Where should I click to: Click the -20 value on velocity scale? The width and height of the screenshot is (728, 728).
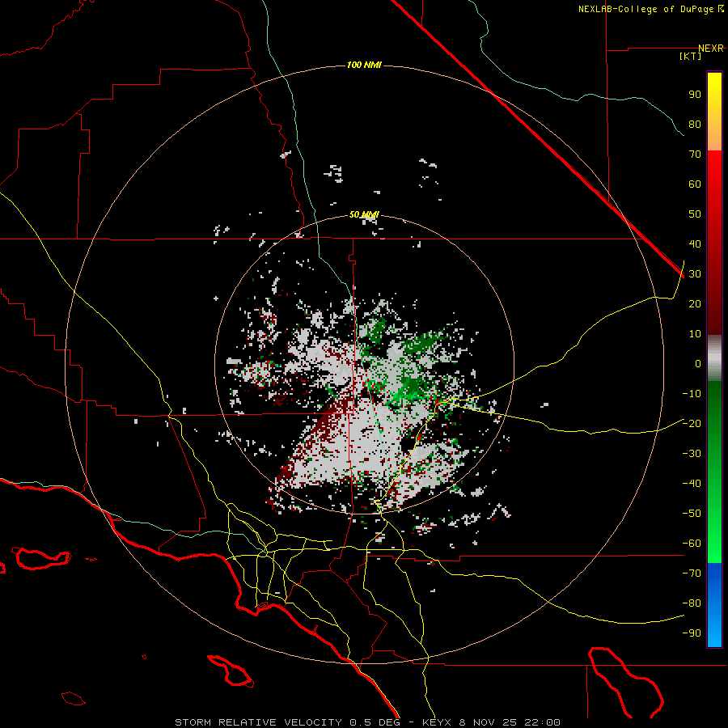[x=692, y=424]
